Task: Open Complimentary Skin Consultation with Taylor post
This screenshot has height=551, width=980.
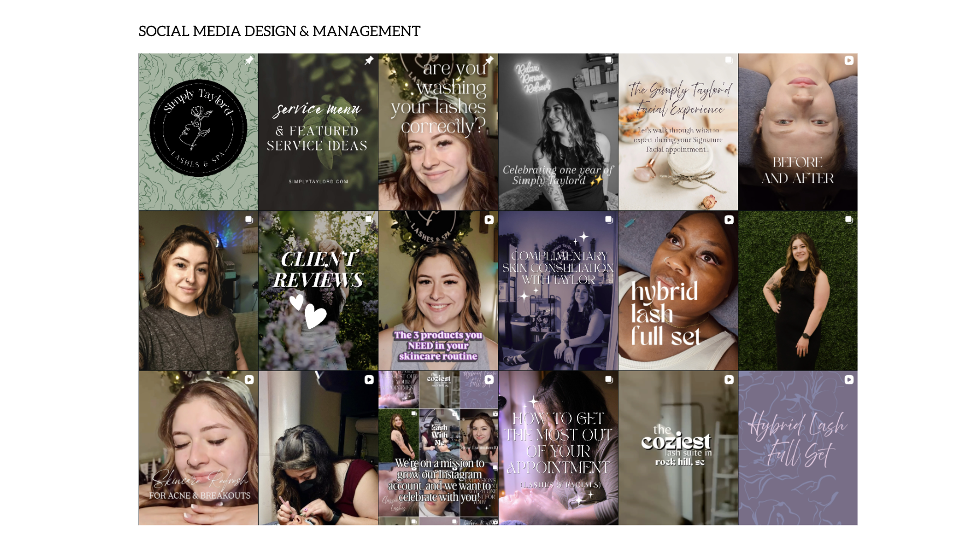Action: tap(558, 291)
